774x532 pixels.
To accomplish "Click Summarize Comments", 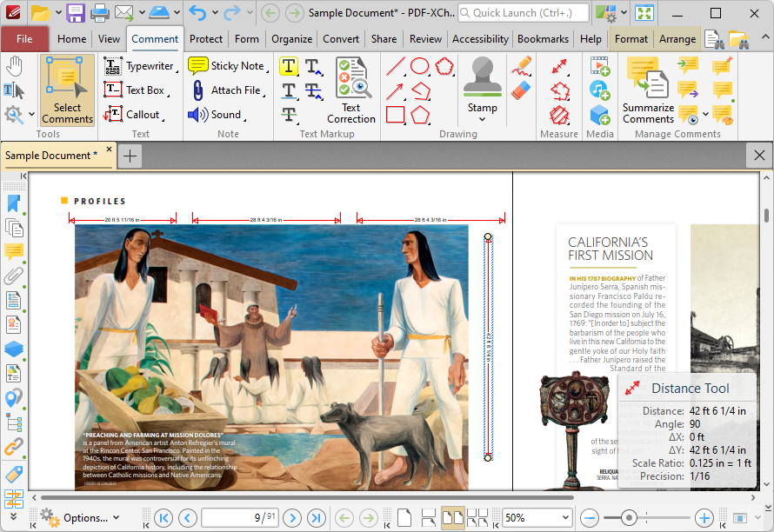I will click(x=648, y=90).
